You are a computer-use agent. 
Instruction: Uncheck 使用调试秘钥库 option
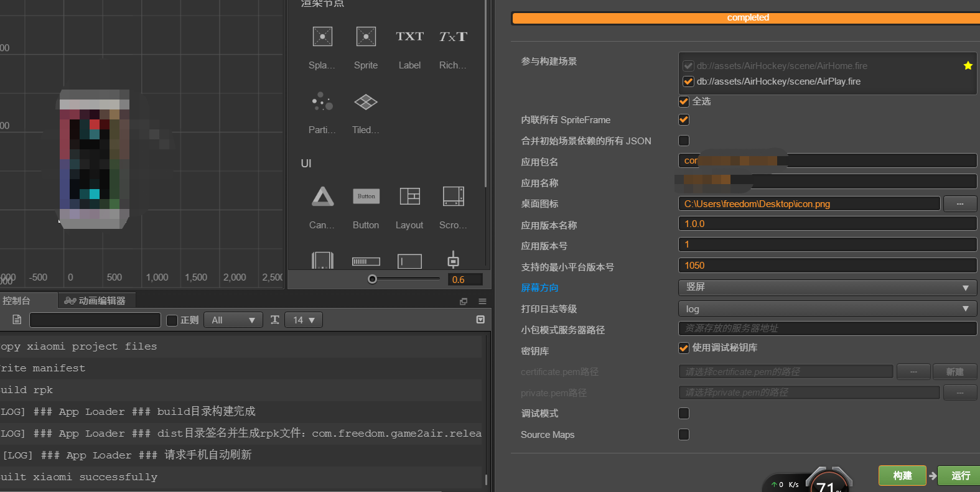(x=684, y=348)
